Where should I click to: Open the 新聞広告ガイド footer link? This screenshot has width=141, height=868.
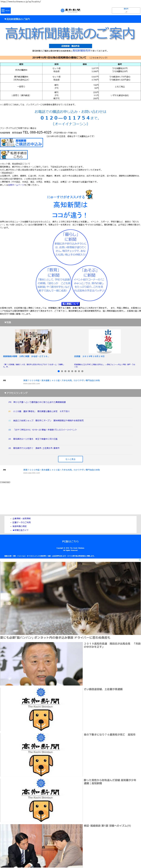pos(21,530)
